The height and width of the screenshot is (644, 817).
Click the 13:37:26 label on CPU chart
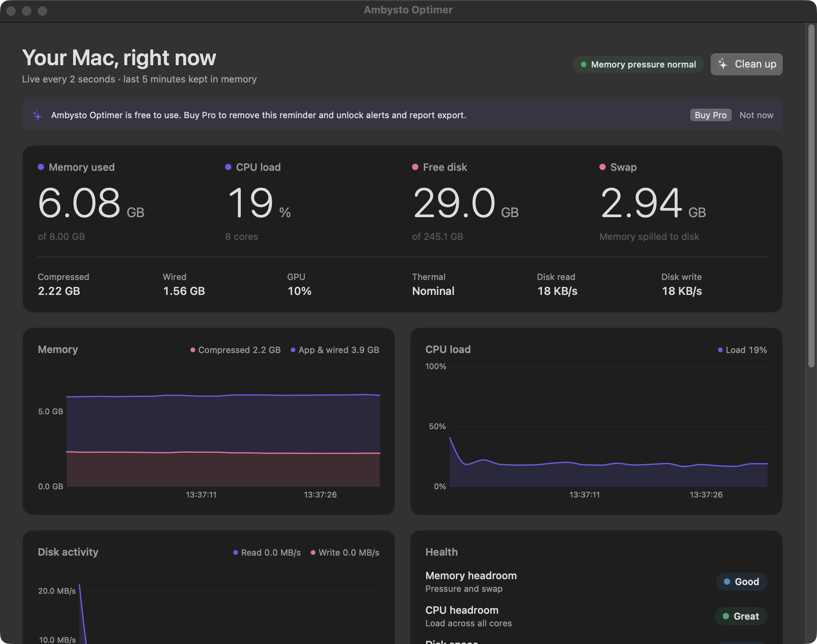(x=706, y=495)
